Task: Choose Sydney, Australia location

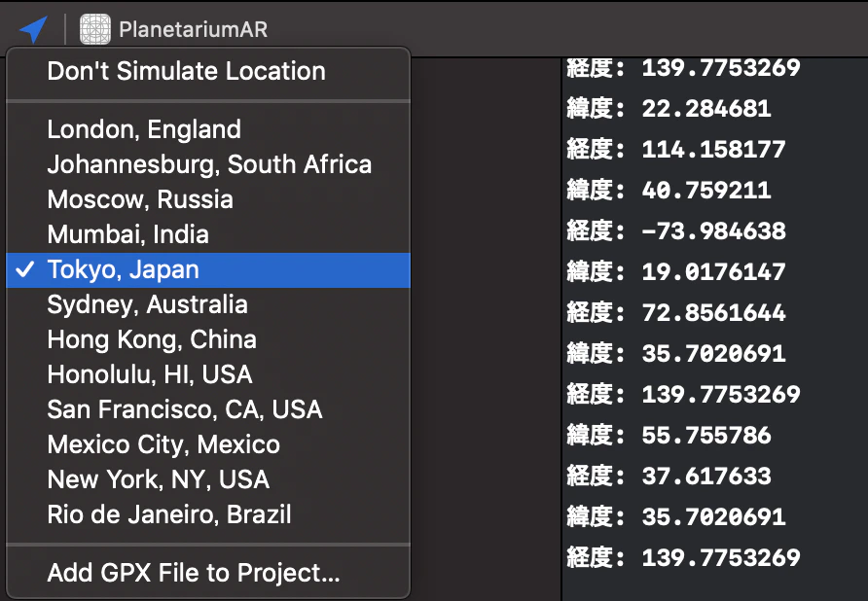Action: click(208, 304)
